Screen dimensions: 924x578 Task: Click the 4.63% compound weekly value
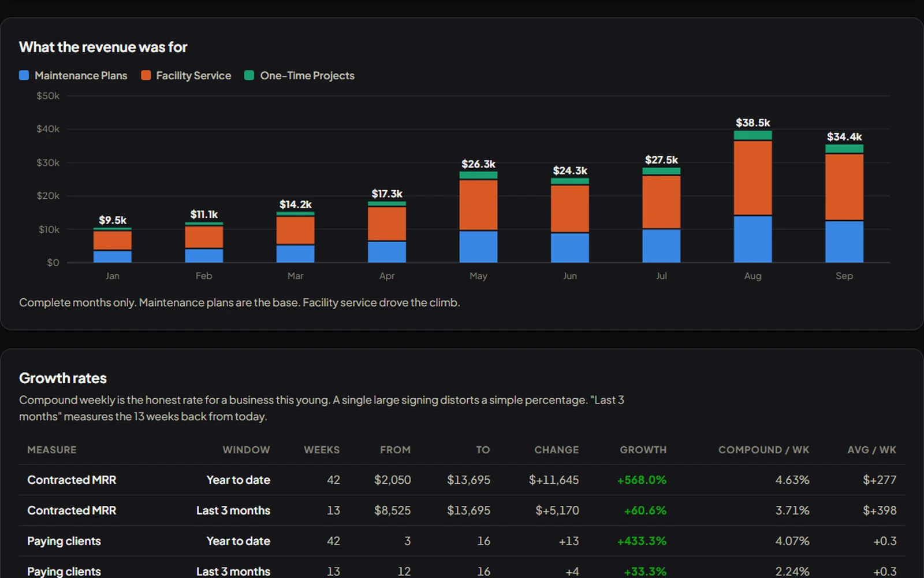coord(792,480)
